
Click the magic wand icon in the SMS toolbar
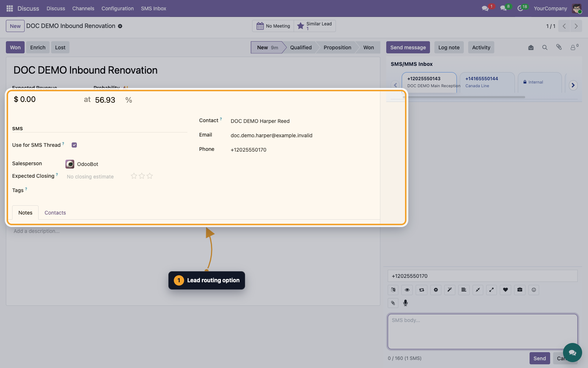tap(450, 290)
